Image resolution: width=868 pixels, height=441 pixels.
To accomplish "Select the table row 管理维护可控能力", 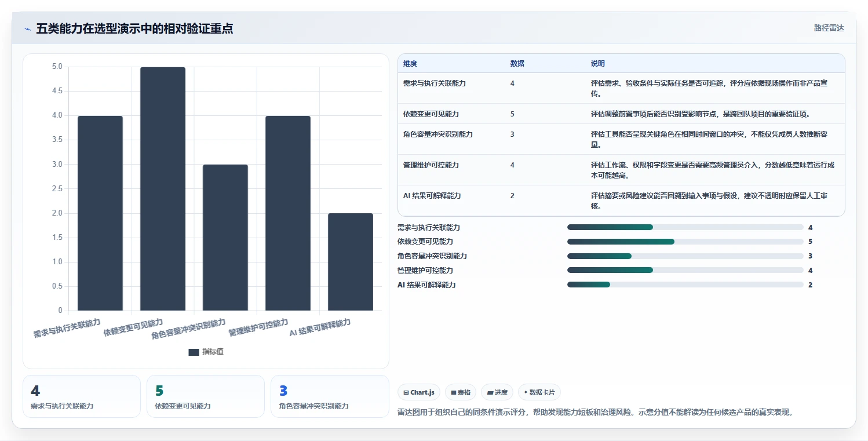I will click(621, 170).
